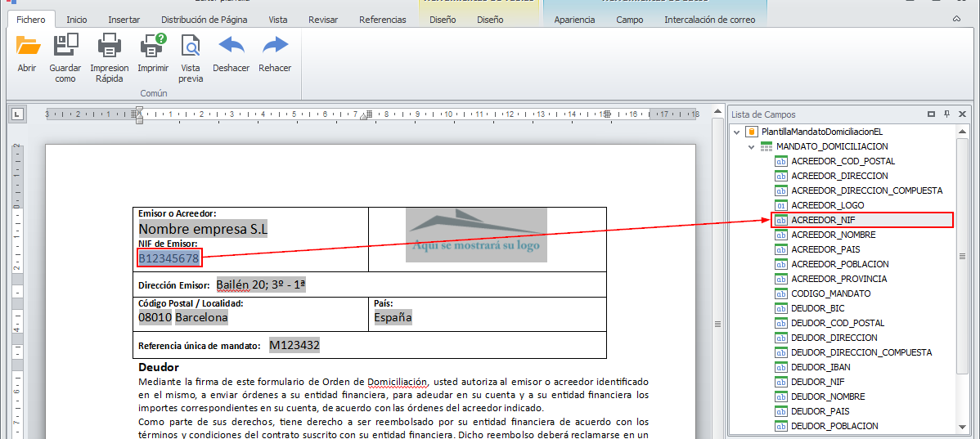The image size is (980, 439).
Task: Select the DEUDOR_BIC field
Action: coord(817,308)
